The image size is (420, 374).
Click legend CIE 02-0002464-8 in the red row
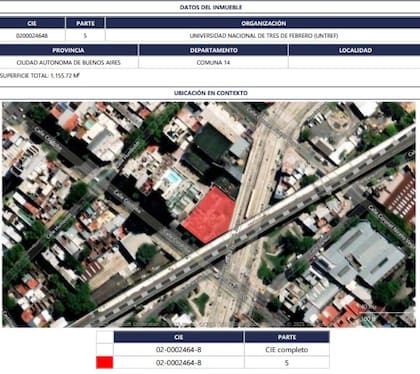point(179,363)
